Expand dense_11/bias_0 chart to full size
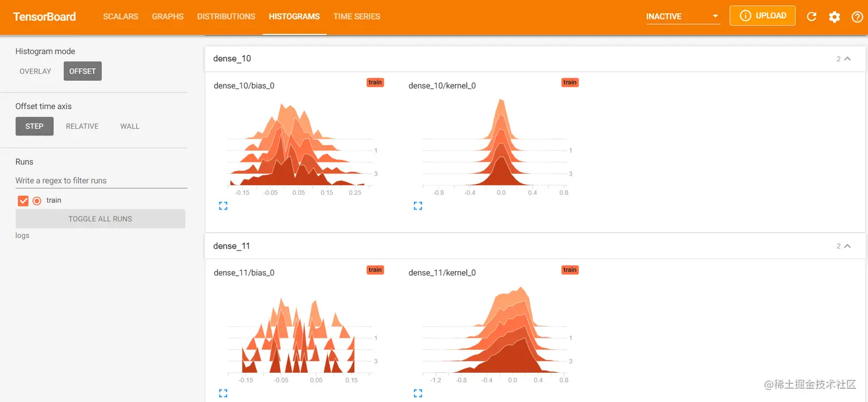Image resolution: width=868 pixels, height=402 pixels. [223, 393]
